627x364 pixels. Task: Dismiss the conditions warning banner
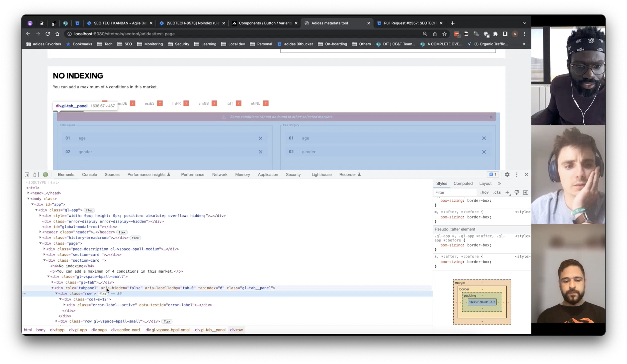(491, 117)
